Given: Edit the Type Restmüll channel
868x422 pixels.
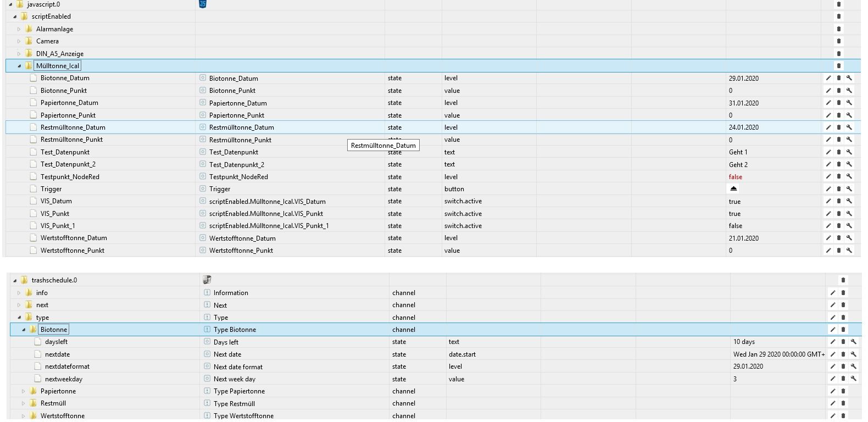Looking at the screenshot, I should click(x=833, y=403).
